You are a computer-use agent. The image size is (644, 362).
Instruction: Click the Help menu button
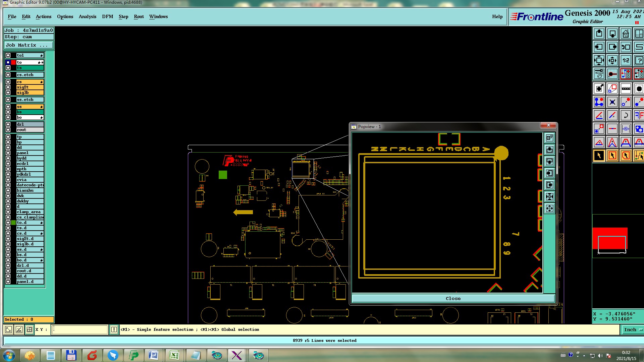497,16
